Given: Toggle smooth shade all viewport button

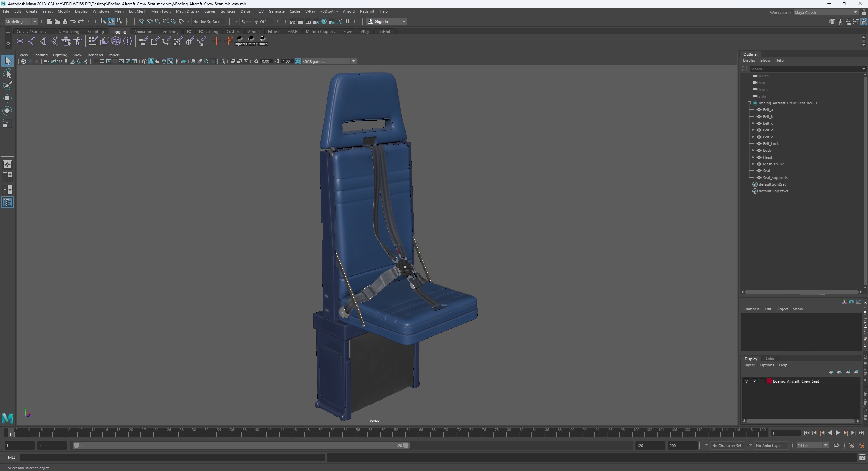Looking at the screenshot, I should click(x=151, y=61).
